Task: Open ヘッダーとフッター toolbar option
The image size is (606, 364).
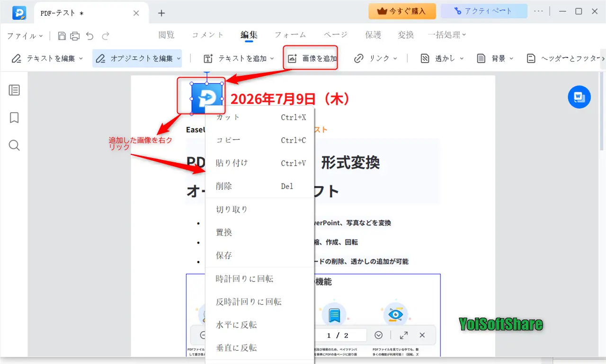Action: (x=562, y=58)
